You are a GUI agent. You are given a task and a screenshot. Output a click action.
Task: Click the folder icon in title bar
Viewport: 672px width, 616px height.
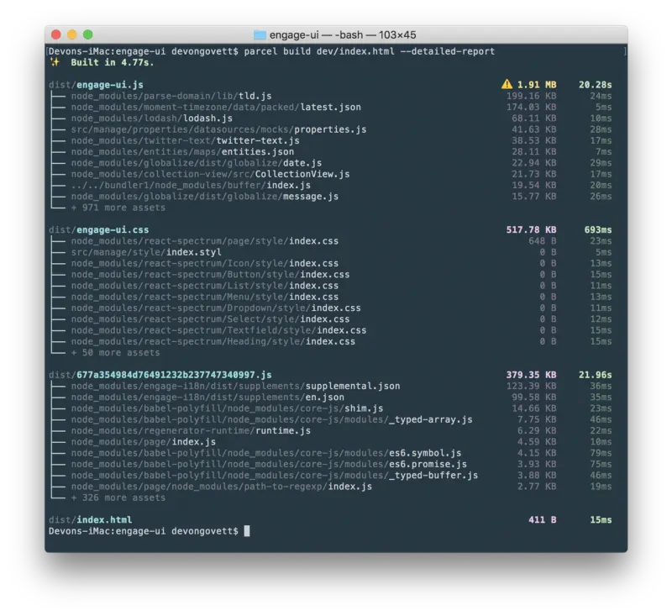tap(260, 34)
